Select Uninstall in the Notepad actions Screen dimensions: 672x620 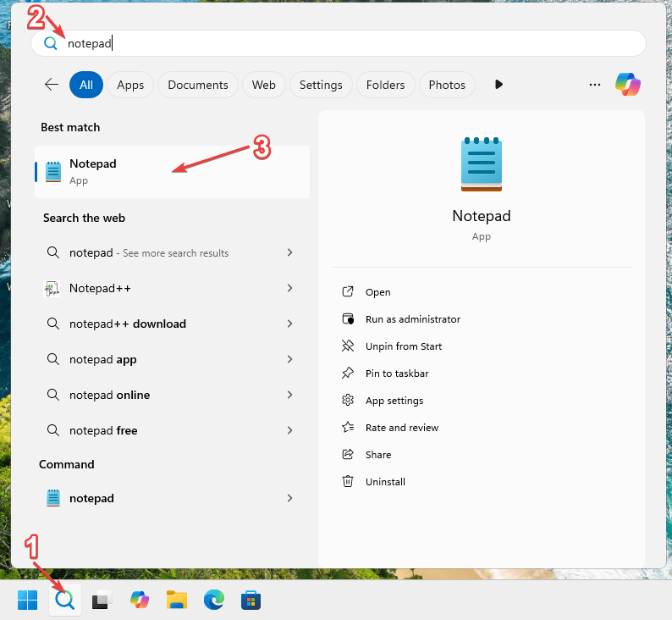[x=385, y=482]
